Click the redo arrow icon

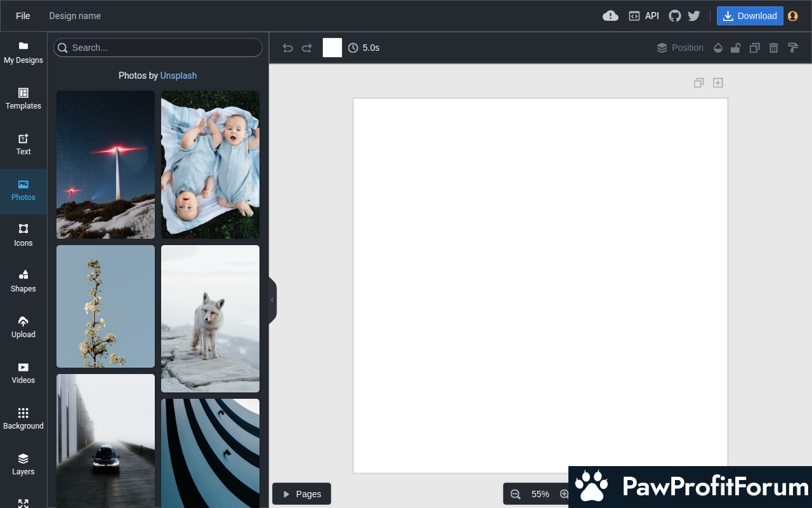pyautogui.click(x=307, y=48)
